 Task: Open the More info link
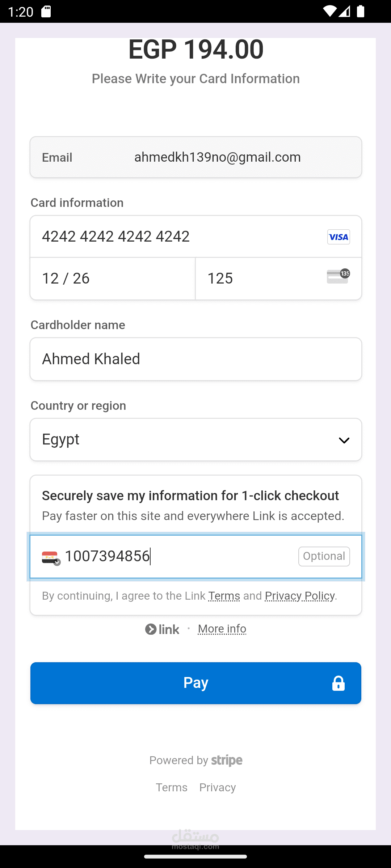pos(222,629)
